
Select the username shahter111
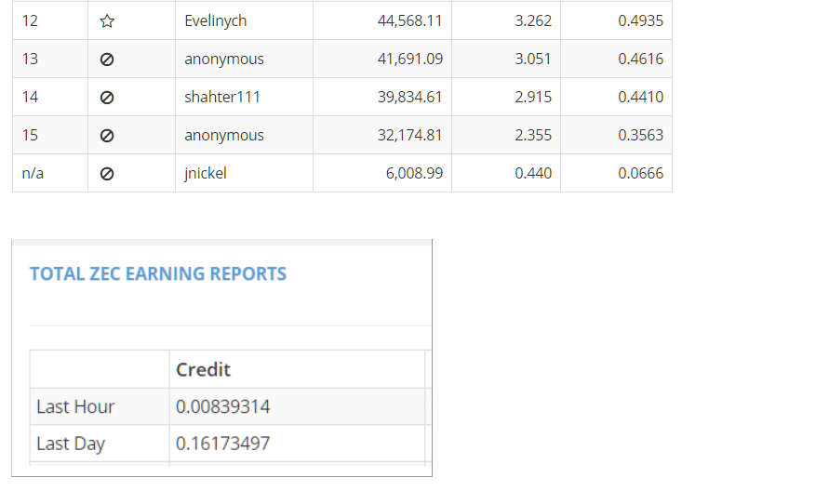222,98
